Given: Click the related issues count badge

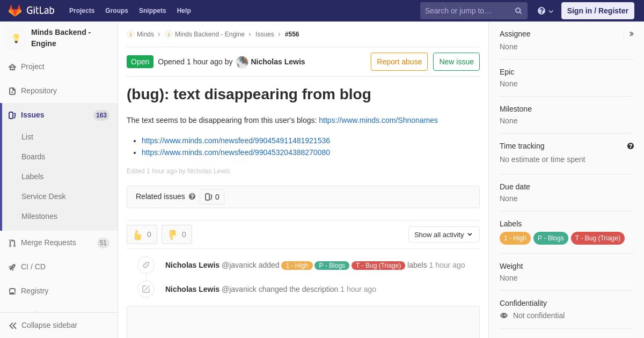Looking at the screenshot, I should pyautogui.click(x=212, y=197).
